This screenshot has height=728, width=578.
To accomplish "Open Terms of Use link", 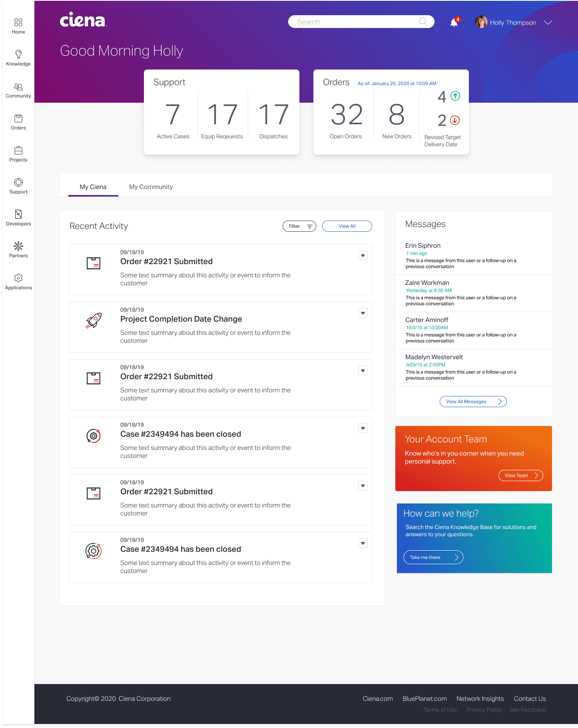I will click(x=440, y=710).
